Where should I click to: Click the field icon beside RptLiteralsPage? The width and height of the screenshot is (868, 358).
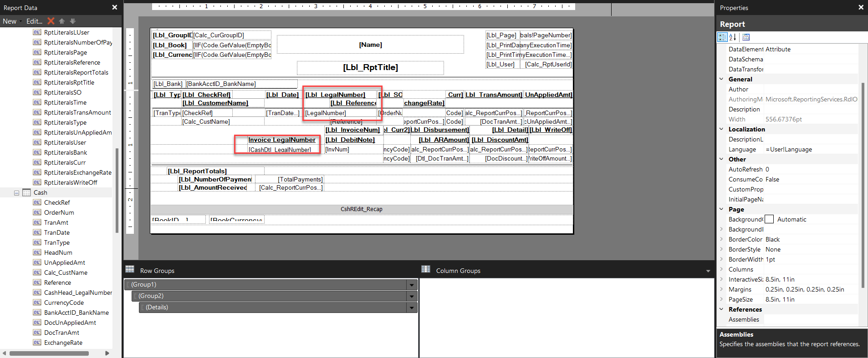coord(37,52)
